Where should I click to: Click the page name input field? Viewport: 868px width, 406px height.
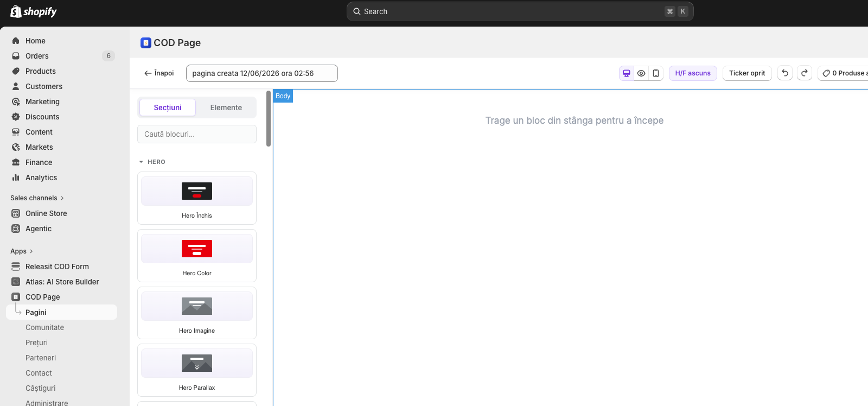click(x=262, y=73)
